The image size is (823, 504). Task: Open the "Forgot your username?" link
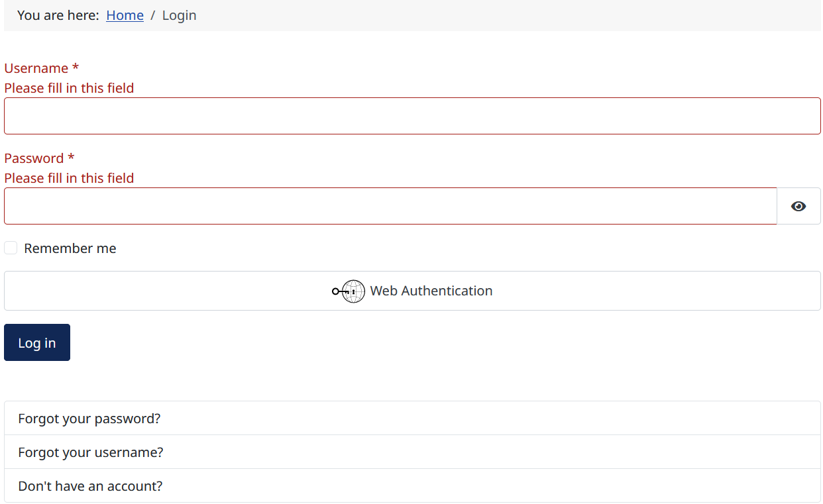91,452
